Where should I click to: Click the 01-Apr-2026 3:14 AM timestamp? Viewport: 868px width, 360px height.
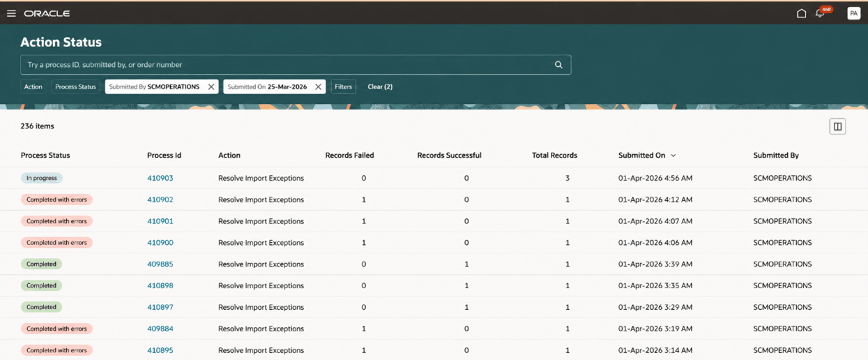click(x=655, y=350)
